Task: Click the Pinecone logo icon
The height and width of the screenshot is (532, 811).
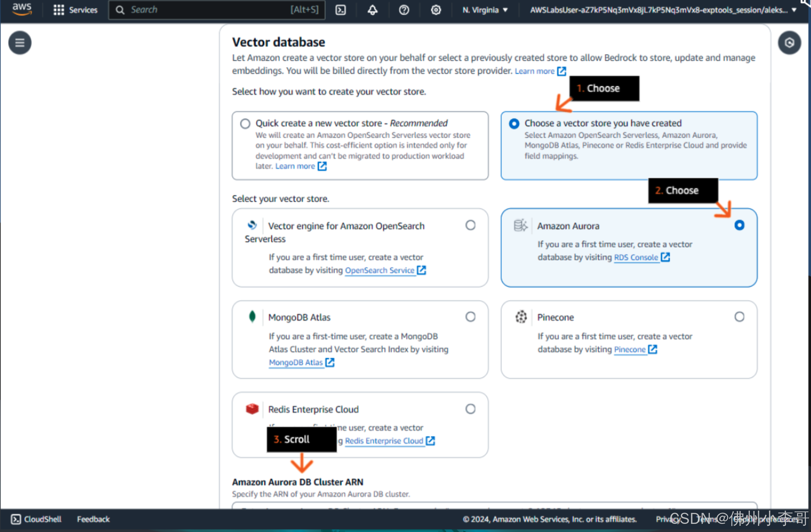Action: tap(521, 316)
